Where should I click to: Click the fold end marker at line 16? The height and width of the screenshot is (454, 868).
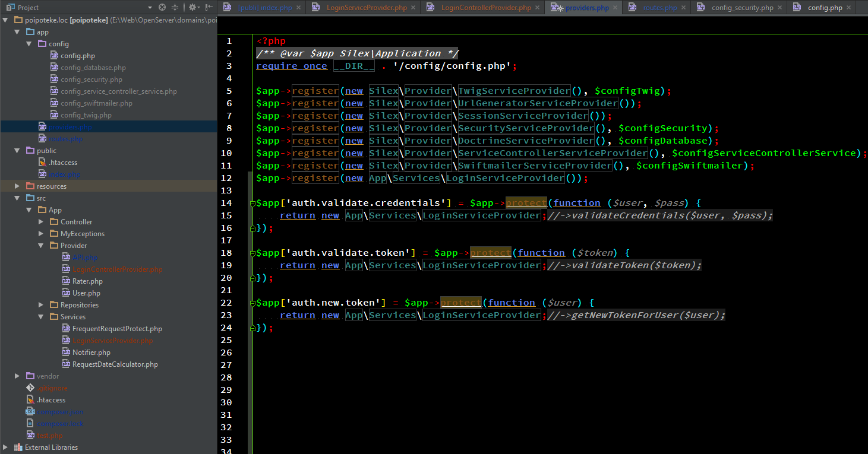coord(252,228)
